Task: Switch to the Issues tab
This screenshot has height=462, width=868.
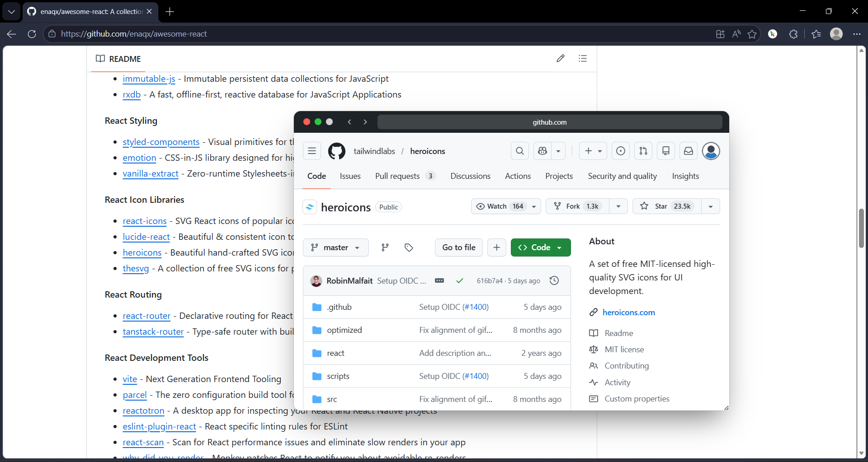Action: [x=350, y=176]
